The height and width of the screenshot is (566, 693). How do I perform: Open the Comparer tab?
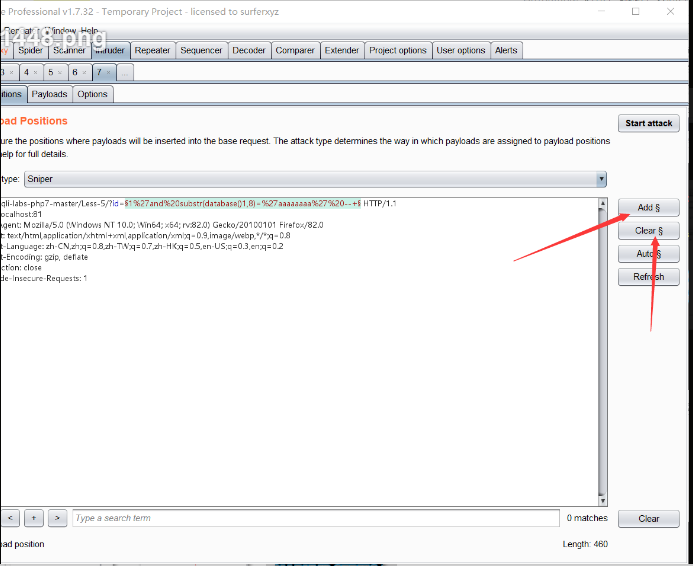(x=295, y=50)
